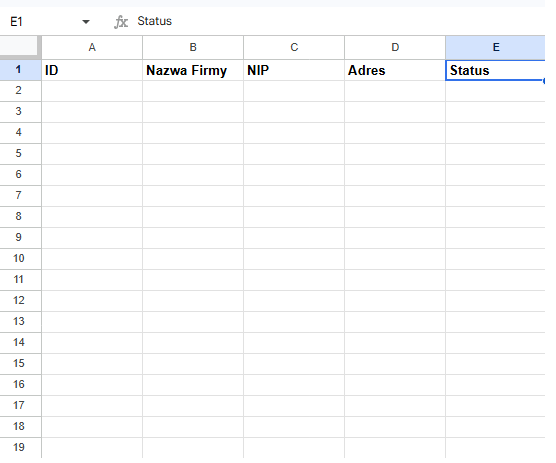
Task: Select column E header
Action: click(495, 47)
